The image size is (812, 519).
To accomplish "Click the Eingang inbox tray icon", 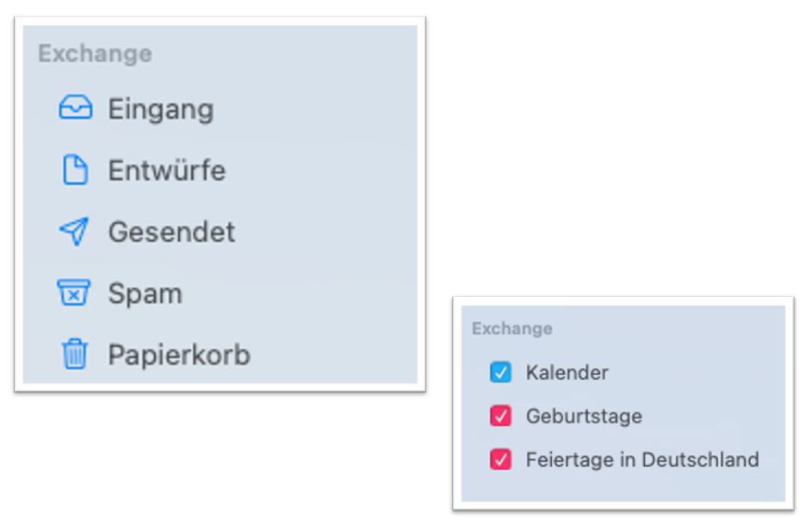I will [x=76, y=108].
